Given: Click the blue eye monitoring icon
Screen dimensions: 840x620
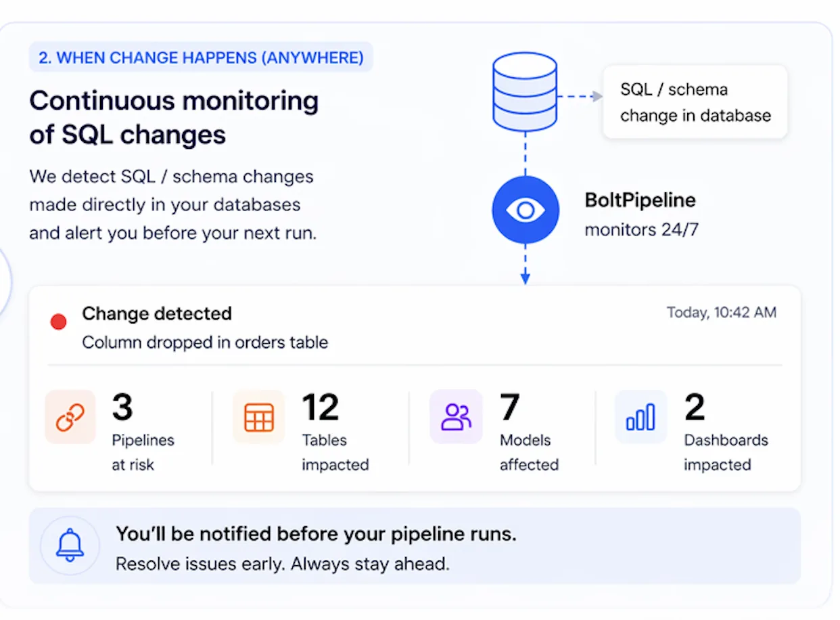Looking at the screenshot, I should click(526, 209).
